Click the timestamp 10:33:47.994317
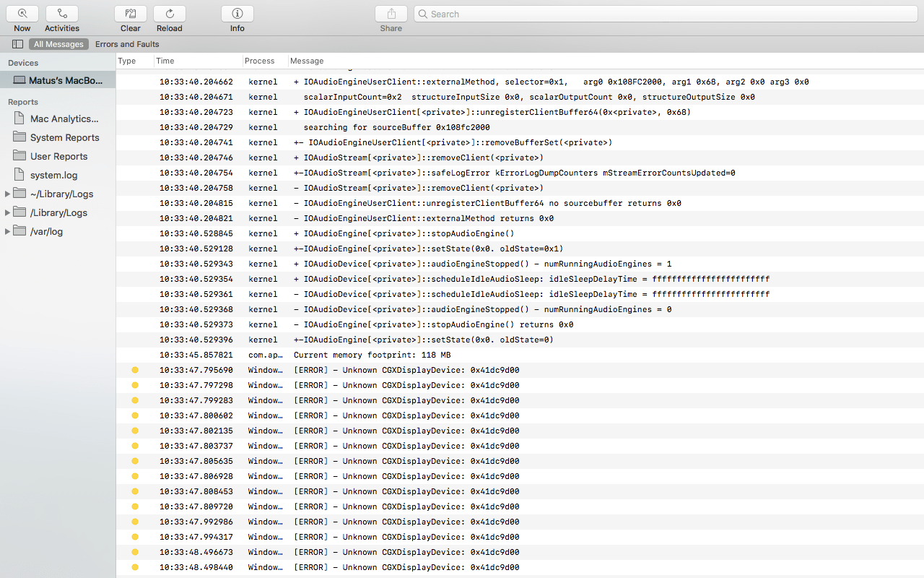The height and width of the screenshot is (578, 924). [x=196, y=537]
